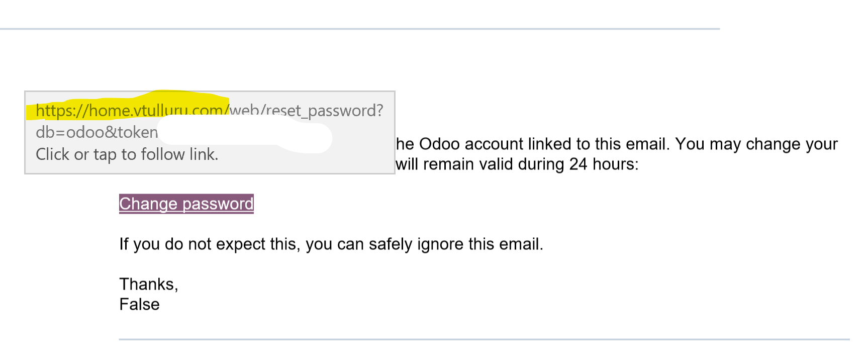The height and width of the screenshot is (362, 868).
Task: Click the horizontal divider line below the signature
Action: click(484, 339)
